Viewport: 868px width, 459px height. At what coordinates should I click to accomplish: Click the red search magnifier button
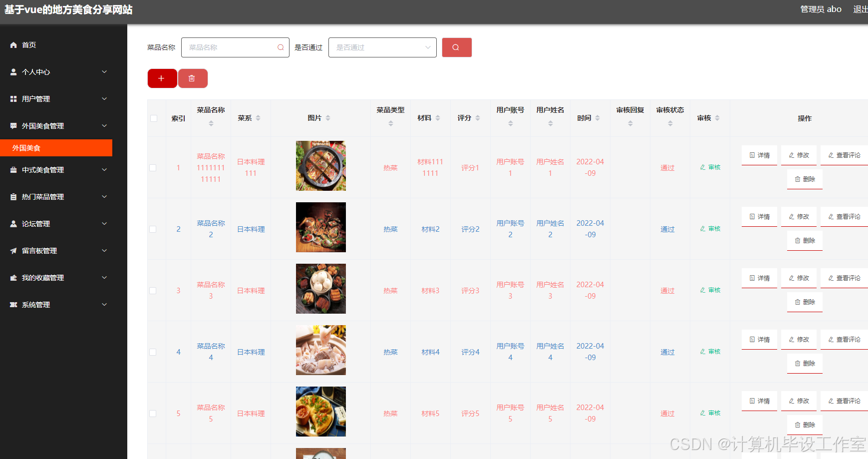[457, 47]
